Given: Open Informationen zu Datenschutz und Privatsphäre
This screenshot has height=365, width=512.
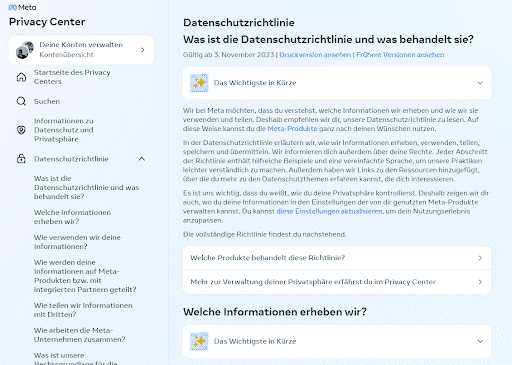Looking at the screenshot, I should (64, 130).
